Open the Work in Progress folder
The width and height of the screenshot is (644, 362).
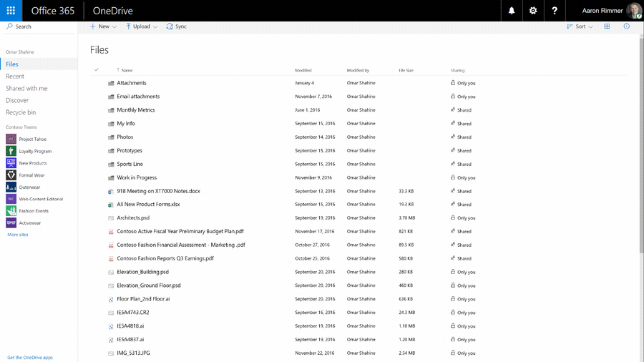[x=137, y=177]
